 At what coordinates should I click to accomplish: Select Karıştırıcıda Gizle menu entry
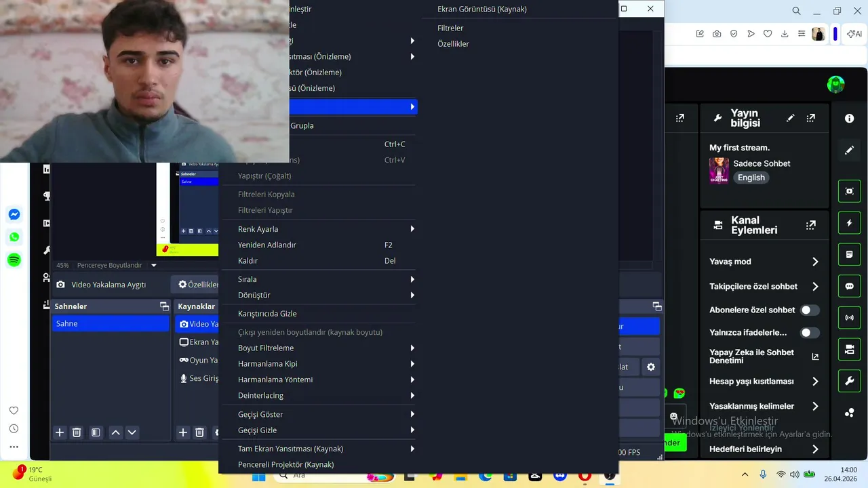pos(319,313)
